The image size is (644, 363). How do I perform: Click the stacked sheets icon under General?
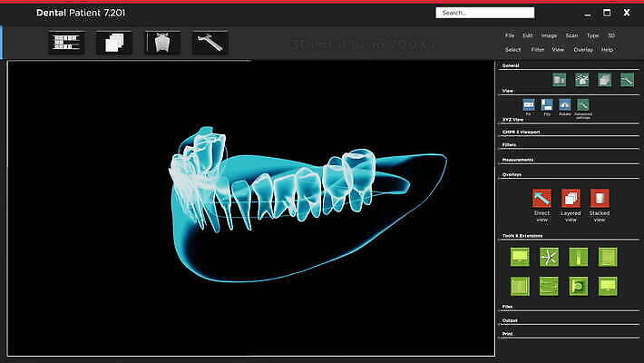click(x=604, y=79)
